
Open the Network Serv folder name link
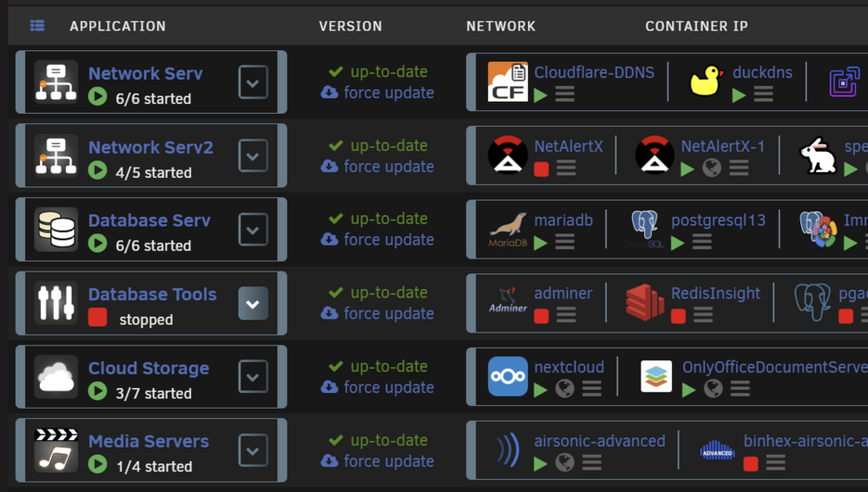(146, 73)
